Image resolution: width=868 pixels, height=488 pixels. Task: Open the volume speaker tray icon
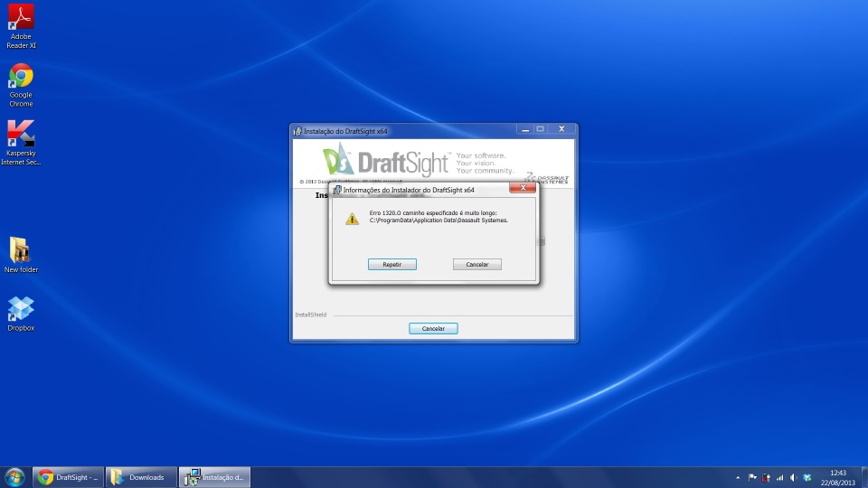tap(793, 477)
